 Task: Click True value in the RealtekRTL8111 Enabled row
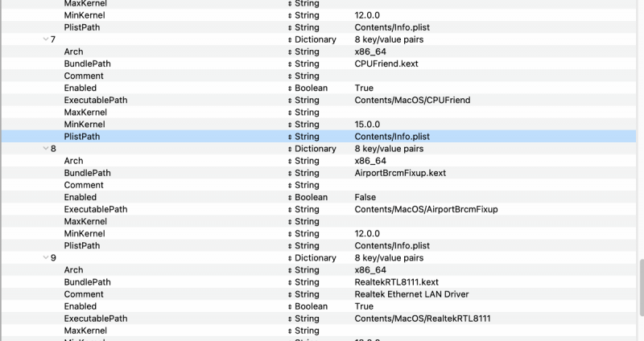[x=364, y=306]
